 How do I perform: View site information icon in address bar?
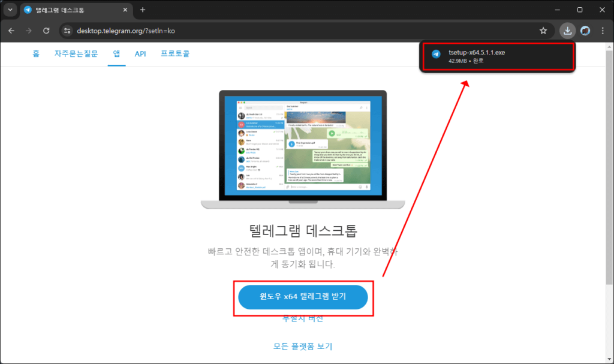click(67, 31)
